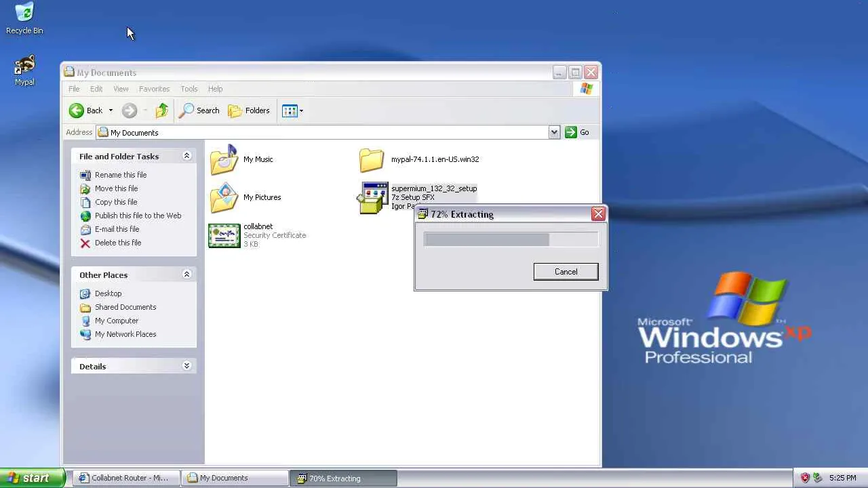Go to Desktop in Other Places
This screenshot has width=868, height=488.
108,293
